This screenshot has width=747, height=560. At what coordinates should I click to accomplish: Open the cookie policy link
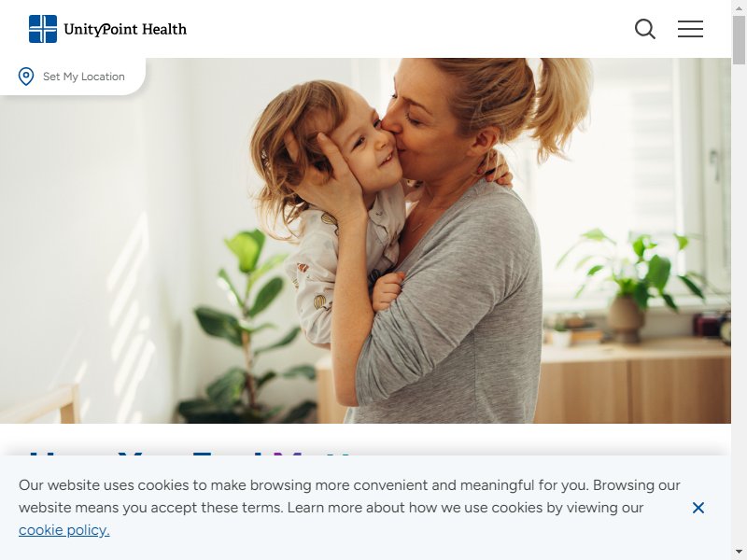[x=64, y=530]
